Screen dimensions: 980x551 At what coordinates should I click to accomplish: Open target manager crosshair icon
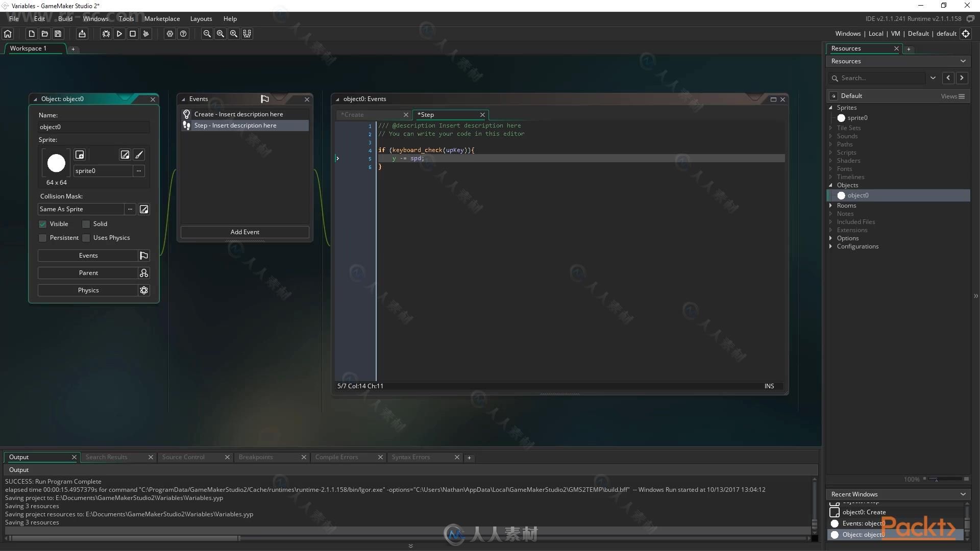[x=966, y=34]
